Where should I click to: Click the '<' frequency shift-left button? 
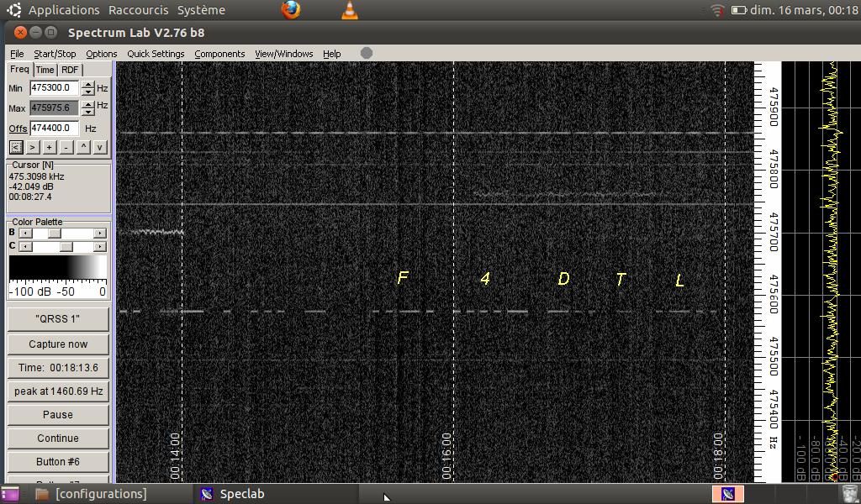click(x=16, y=147)
